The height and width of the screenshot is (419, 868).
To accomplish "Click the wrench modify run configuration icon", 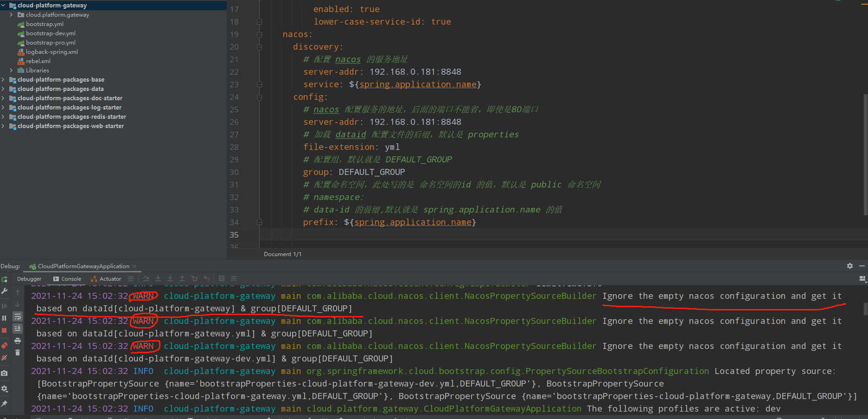I will 4,291.
